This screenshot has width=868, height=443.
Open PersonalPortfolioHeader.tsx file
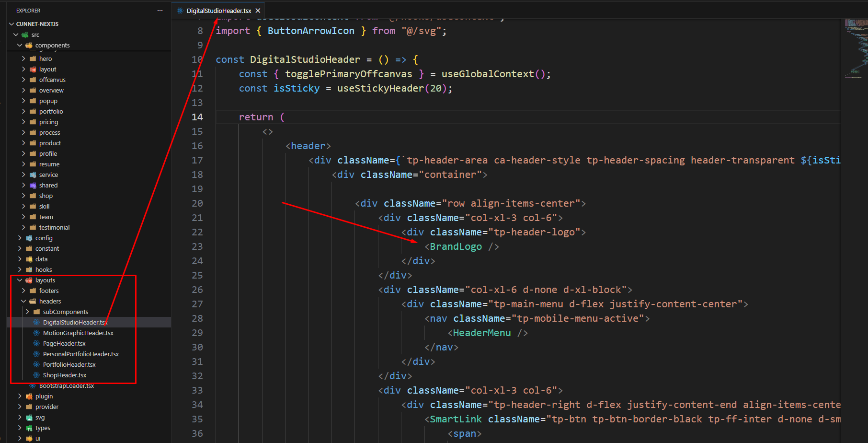(80, 354)
